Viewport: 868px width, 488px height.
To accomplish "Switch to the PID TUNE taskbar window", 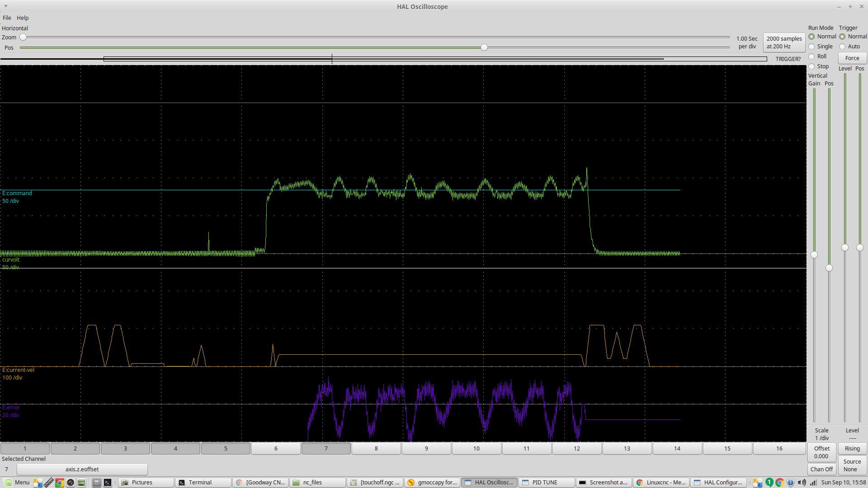I will pos(547,483).
